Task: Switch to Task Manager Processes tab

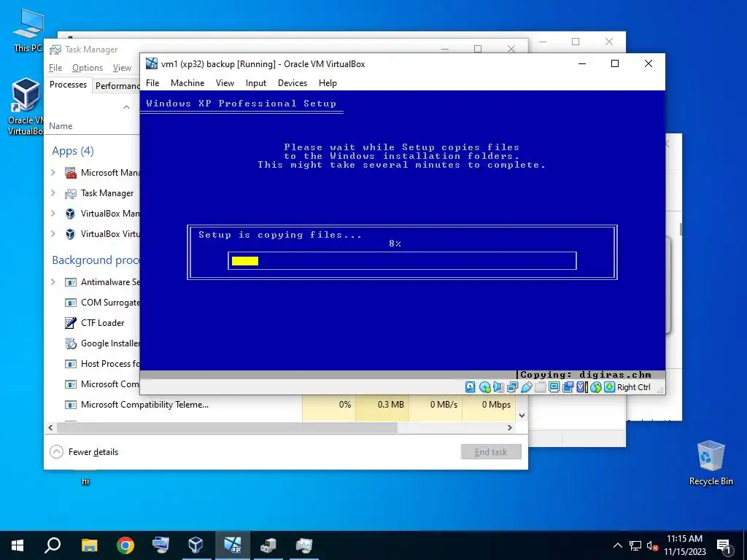Action: click(x=68, y=85)
